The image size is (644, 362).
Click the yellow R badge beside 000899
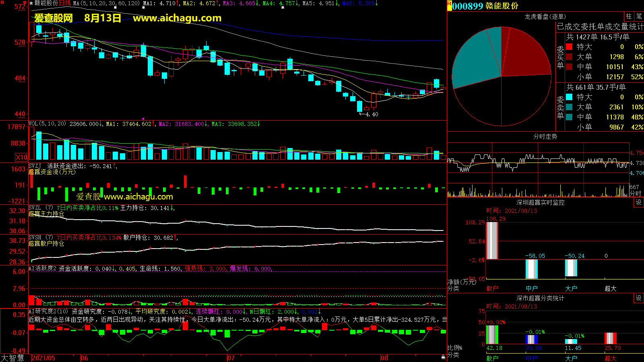pos(449,5)
